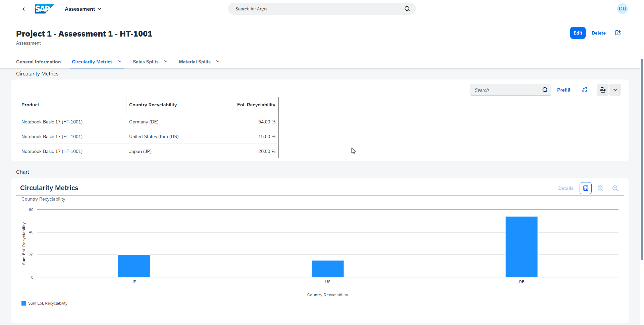The image size is (644, 325).
Task: Click the Product column header
Action: click(71, 105)
